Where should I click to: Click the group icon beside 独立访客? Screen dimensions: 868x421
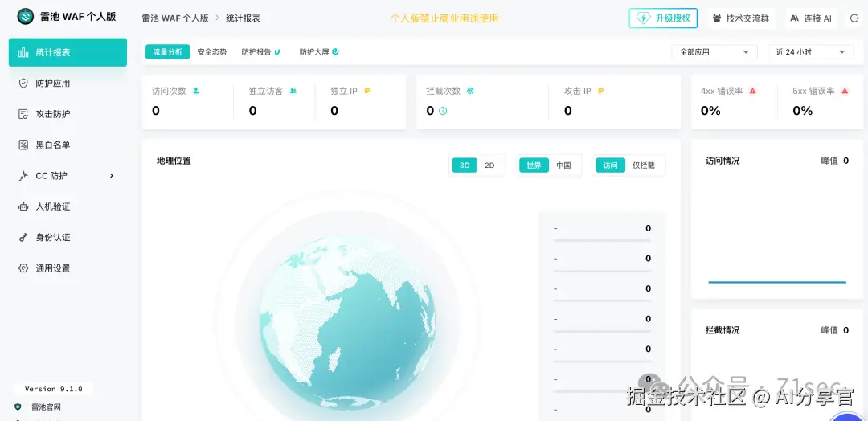coord(293,91)
